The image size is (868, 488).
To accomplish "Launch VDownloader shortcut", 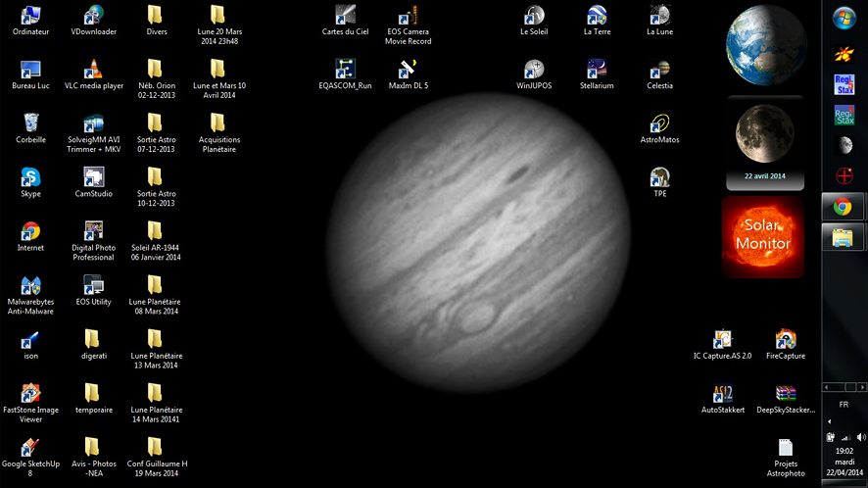I will pyautogui.click(x=93, y=21).
